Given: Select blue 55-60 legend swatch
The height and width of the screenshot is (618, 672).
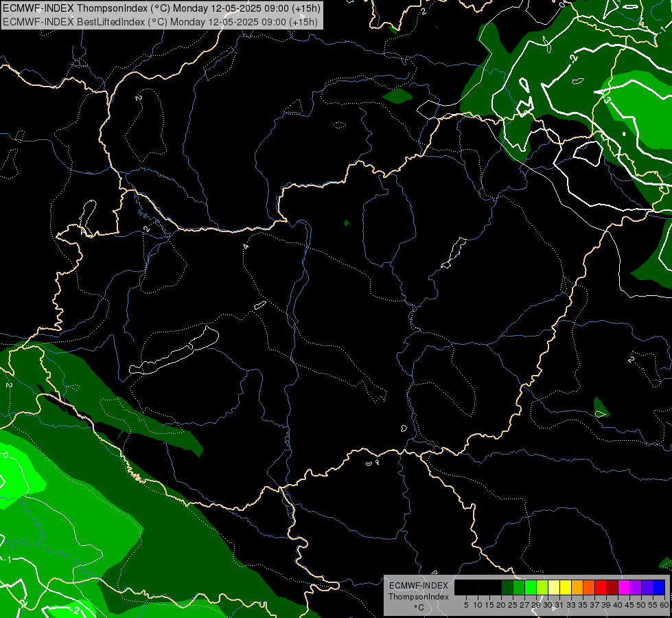Looking at the screenshot, I should tap(659, 587).
